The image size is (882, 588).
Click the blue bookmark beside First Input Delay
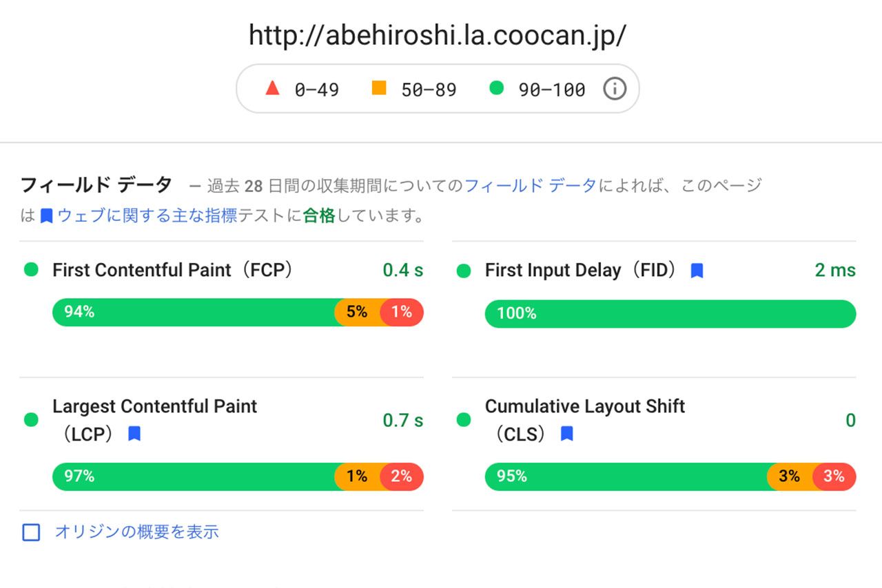coord(697,270)
